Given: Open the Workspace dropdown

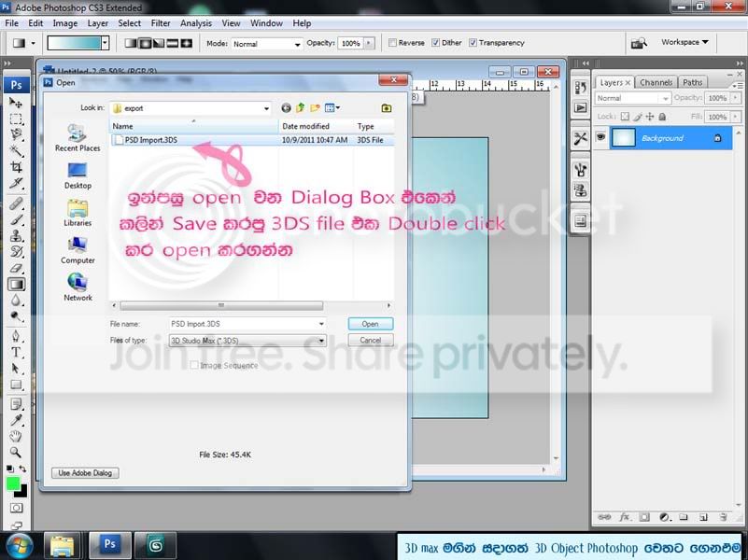Looking at the screenshot, I should tap(684, 42).
